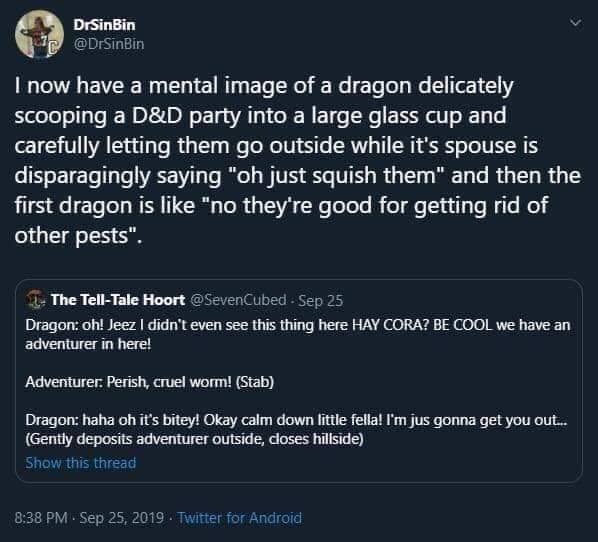The height and width of the screenshot is (542, 598).
Task: Click the final line 'other pests'
Action: coord(78,236)
